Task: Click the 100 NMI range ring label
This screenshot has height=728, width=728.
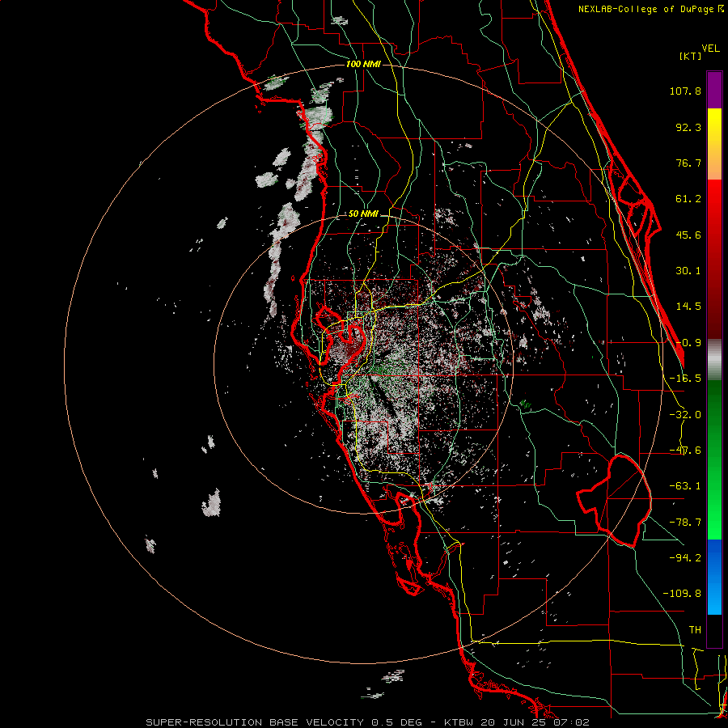Action: [x=363, y=64]
